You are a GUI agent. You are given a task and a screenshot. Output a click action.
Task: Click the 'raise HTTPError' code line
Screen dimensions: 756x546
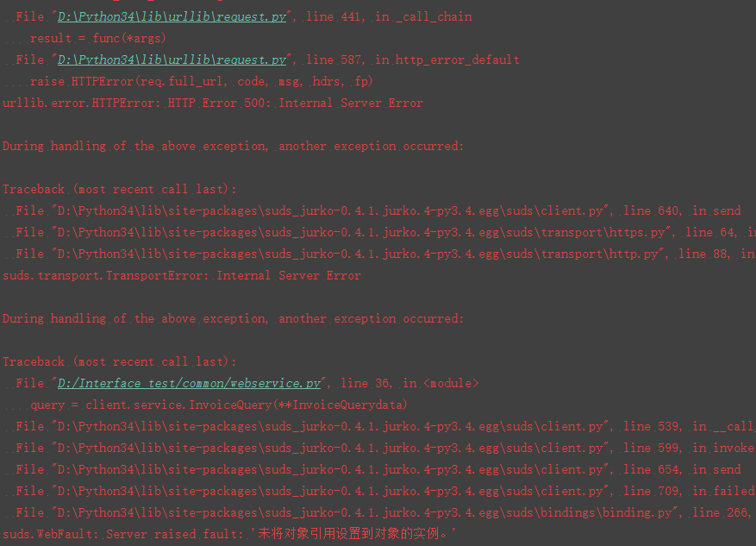click(x=202, y=82)
